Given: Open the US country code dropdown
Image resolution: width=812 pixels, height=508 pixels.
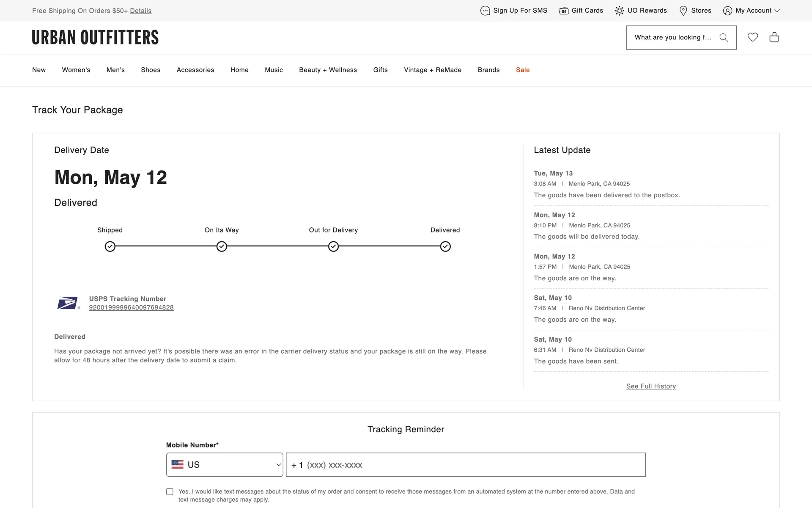Looking at the screenshot, I should coord(225,465).
